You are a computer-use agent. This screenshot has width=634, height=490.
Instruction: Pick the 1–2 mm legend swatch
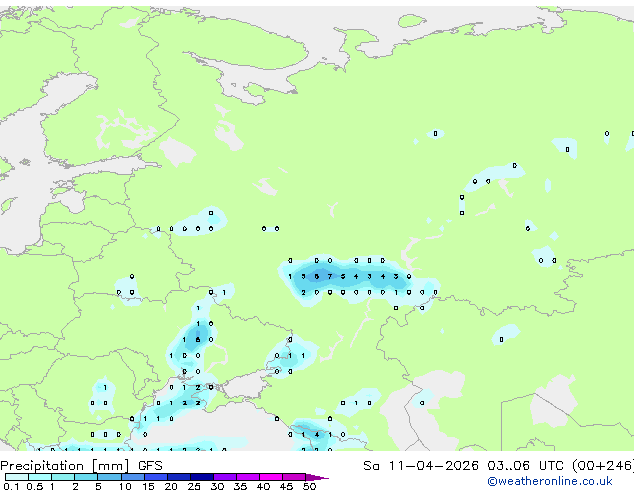pos(63,477)
